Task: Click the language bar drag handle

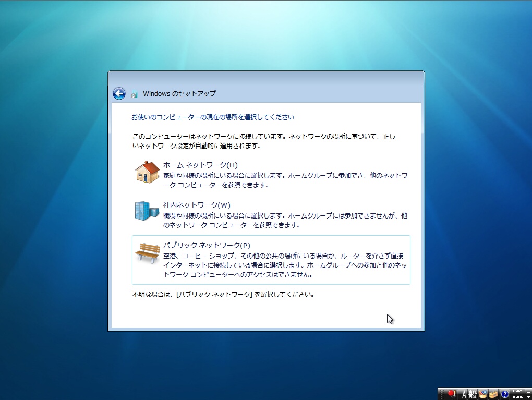Action: click(x=441, y=394)
